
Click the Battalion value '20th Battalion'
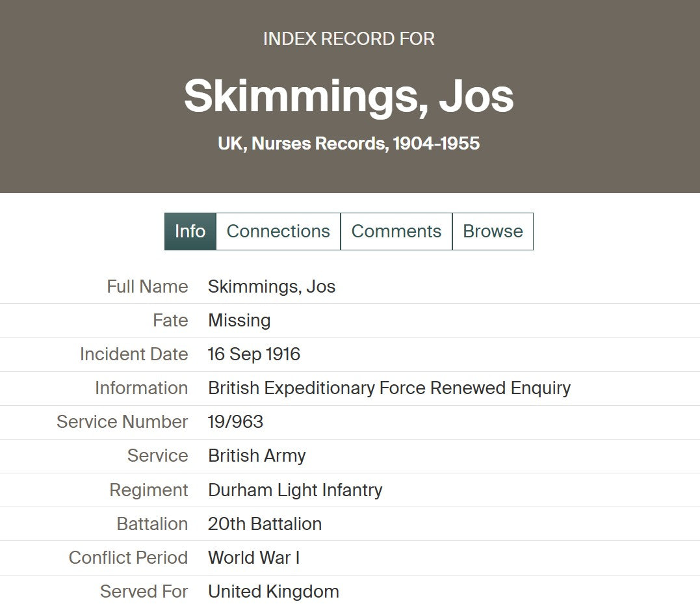265,524
